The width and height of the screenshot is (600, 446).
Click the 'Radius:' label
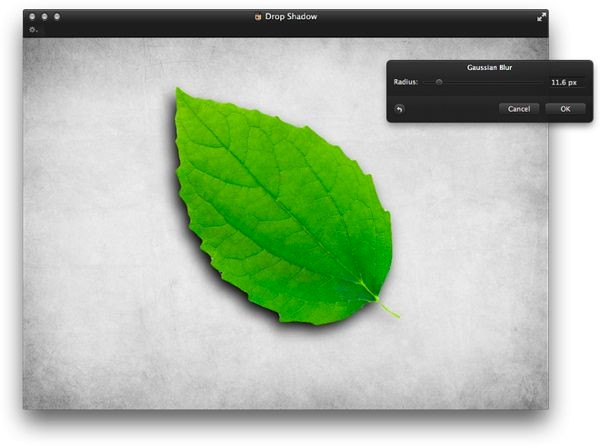coord(406,82)
